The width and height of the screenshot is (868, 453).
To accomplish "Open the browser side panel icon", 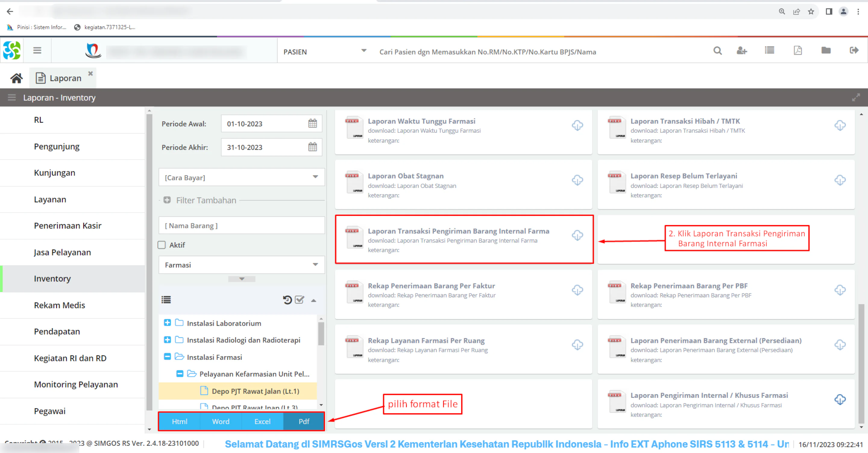I will coord(829,11).
